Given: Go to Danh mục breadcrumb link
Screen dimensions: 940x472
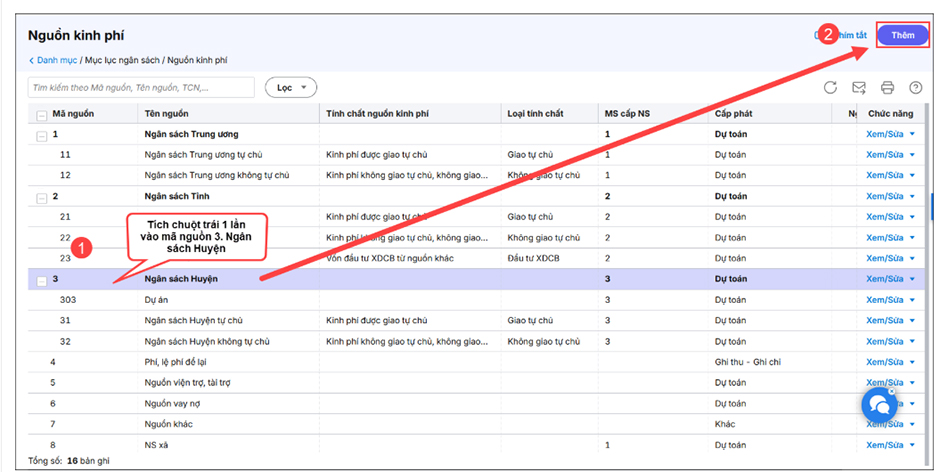Looking at the screenshot, I should pyautogui.click(x=57, y=61).
